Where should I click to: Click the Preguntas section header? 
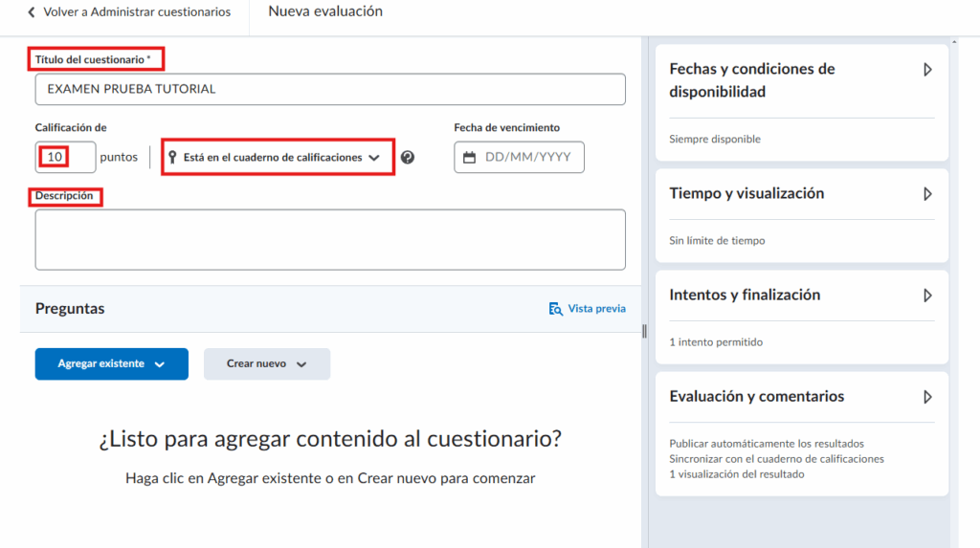coord(70,309)
